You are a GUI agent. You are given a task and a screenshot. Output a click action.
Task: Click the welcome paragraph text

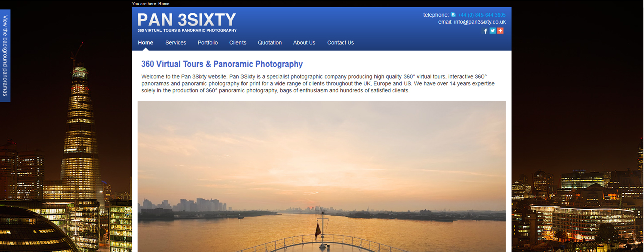[x=318, y=84]
